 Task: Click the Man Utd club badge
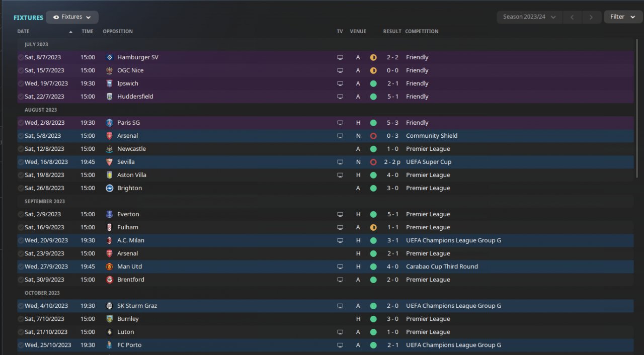point(110,267)
